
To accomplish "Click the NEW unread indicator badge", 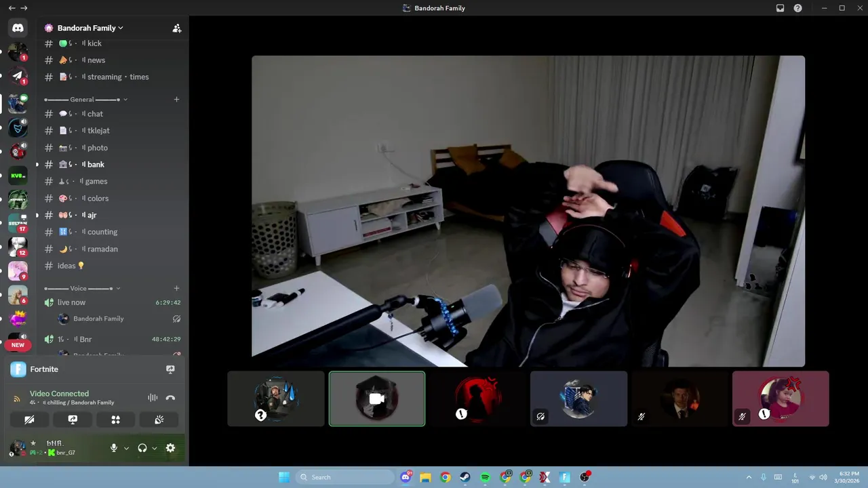I will (x=18, y=345).
